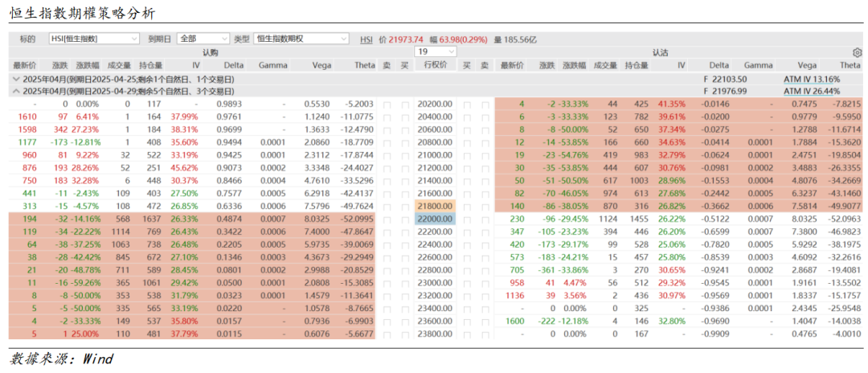The height and width of the screenshot is (373, 868).
Task: Click call Theta value -52.0995
Action: pyautogui.click(x=358, y=219)
